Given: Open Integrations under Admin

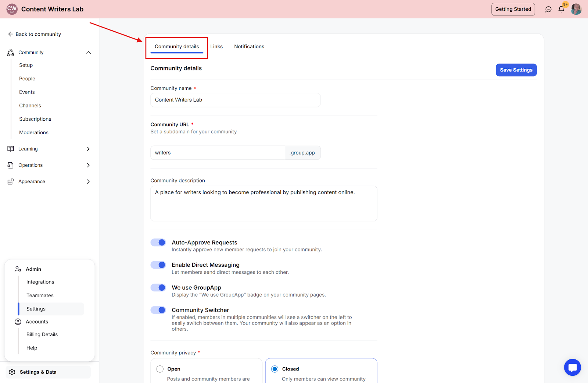Looking at the screenshot, I should [40, 282].
